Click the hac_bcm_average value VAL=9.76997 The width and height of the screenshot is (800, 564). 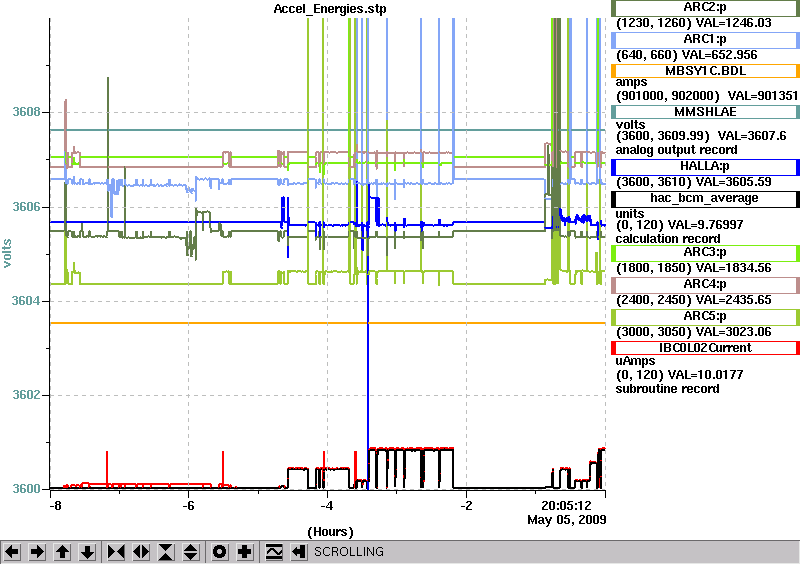point(706,225)
